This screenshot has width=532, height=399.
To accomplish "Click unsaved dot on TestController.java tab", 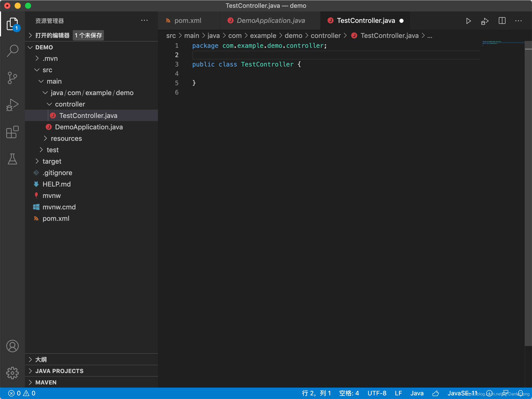I will [x=402, y=21].
